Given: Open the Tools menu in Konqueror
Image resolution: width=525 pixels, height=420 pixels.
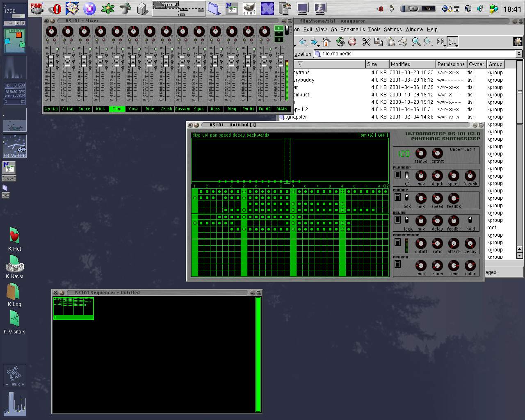Looking at the screenshot, I should [x=374, y=30].
